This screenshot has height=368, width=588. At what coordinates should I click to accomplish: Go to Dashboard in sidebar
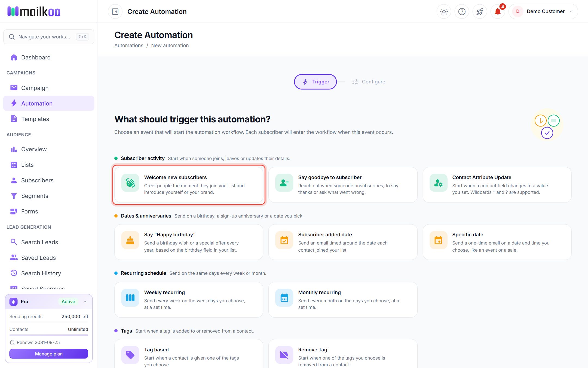(49, 57)
